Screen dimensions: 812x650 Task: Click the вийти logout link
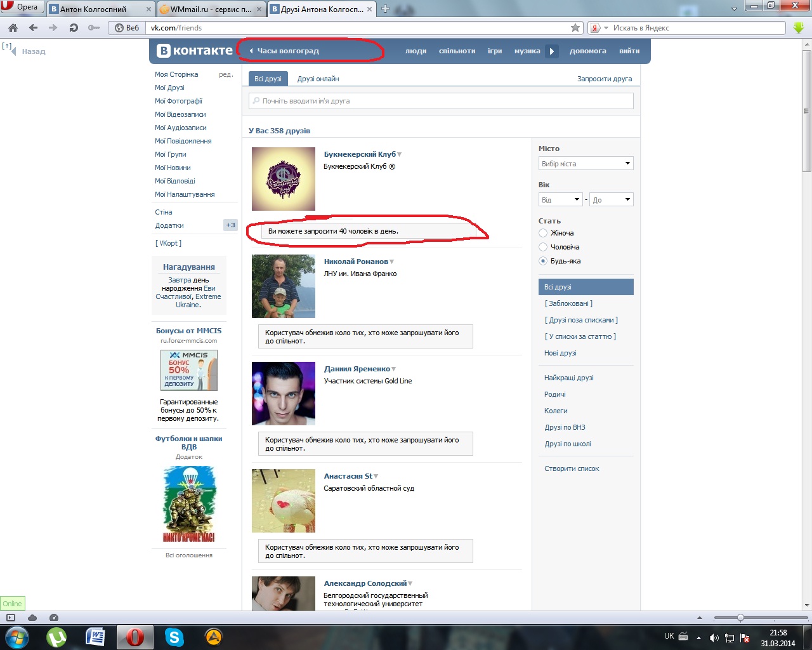click(x=629, y=51)
